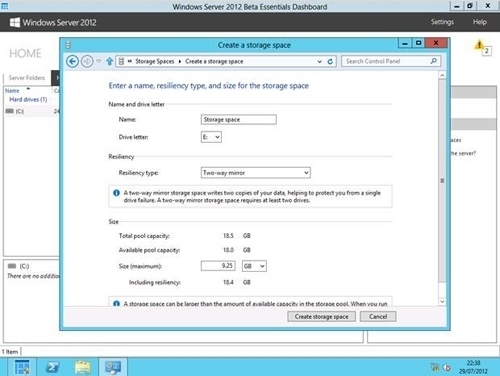This screenshot has height=376, width=500.
Task: Click the Size (maximum) value field
Action: (x=218, y=266)
